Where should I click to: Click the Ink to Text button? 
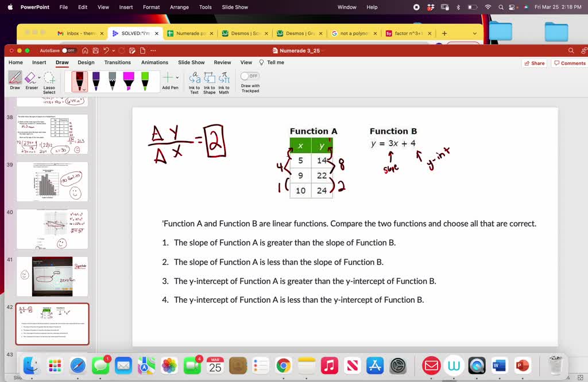[x=194, y=81]
